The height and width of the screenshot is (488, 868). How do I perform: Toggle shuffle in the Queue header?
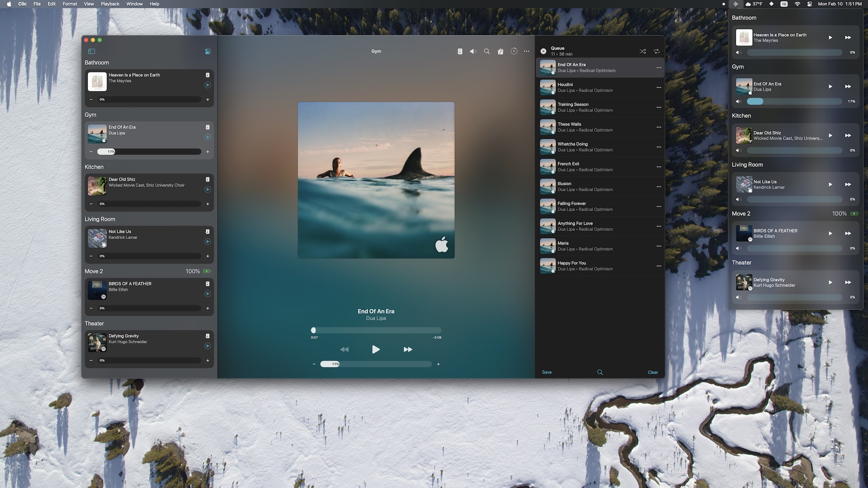643,52
